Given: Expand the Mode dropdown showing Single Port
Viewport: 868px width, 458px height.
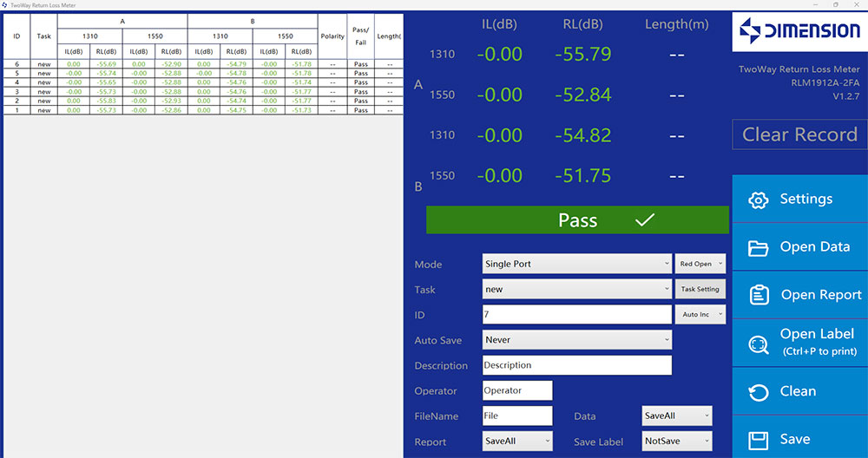Looking at the screenshot, I should coord(576,264).
